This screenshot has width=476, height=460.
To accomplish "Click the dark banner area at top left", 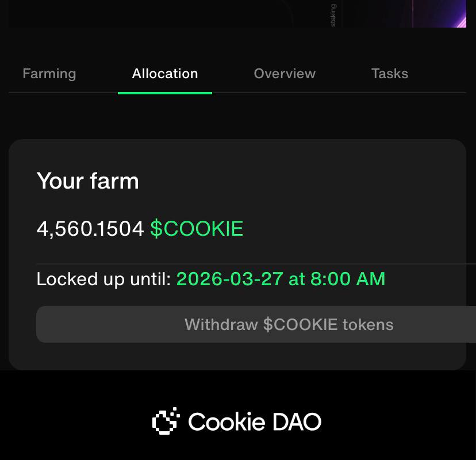I will click(x=144, y=13).
